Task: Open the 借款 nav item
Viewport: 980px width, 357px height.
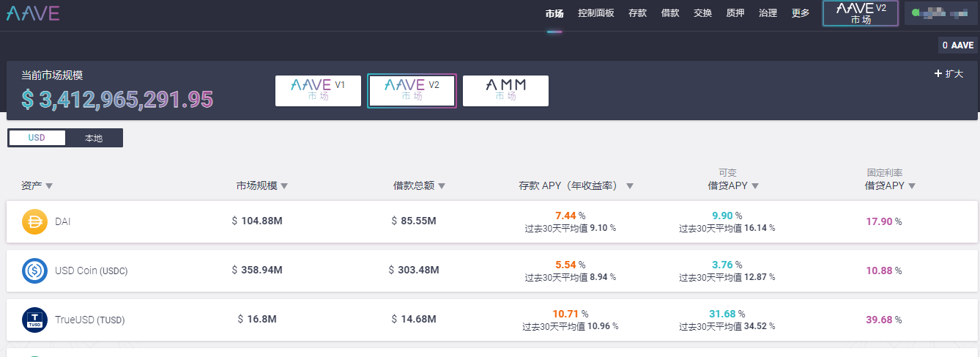Action: (670, 13)
